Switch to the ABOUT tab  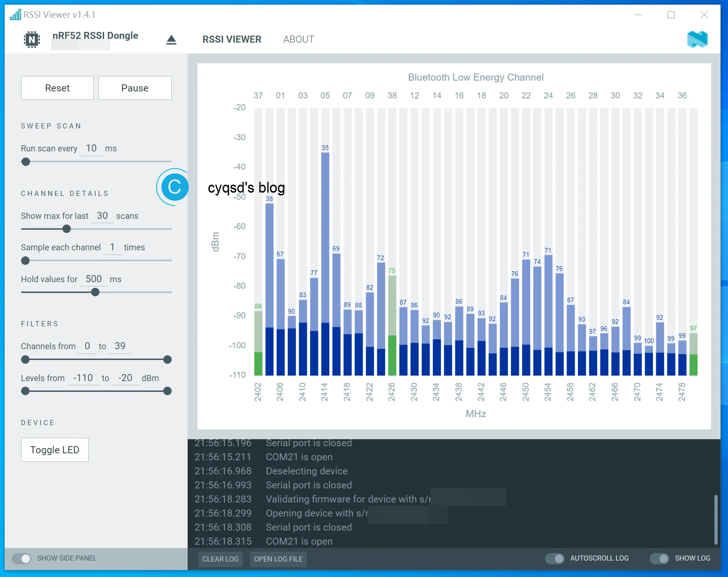(299, 39)
